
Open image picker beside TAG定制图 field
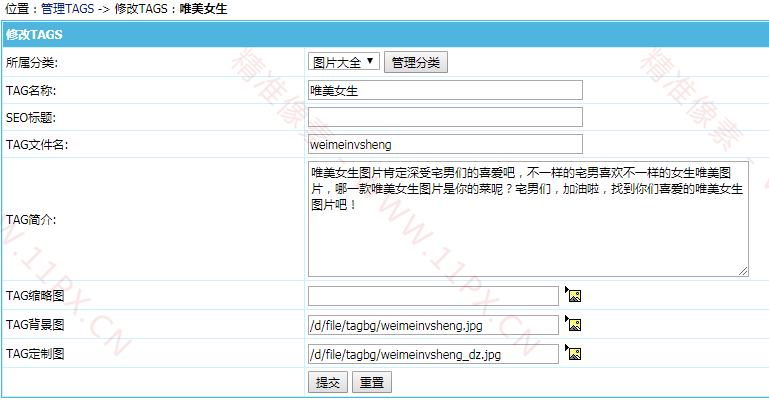(x=573, y=353)
